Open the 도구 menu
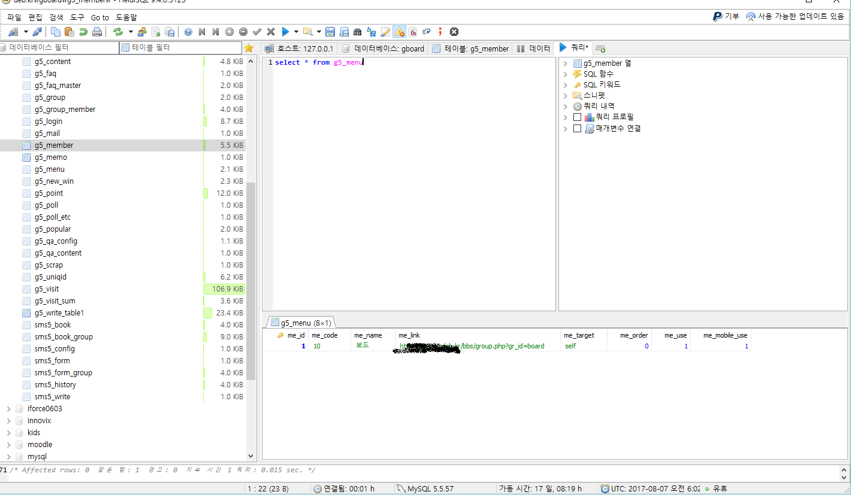This screenshot has height=504, width=855. 77,17
